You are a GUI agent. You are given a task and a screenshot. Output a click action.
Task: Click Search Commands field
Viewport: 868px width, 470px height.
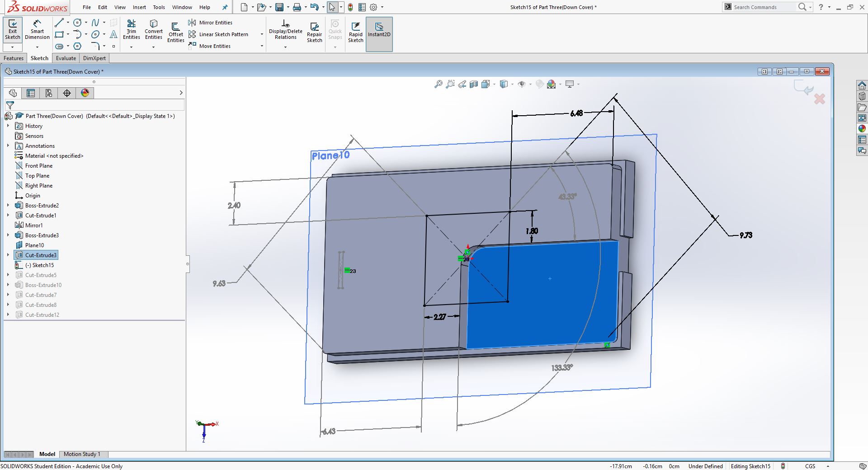(763, 7)
